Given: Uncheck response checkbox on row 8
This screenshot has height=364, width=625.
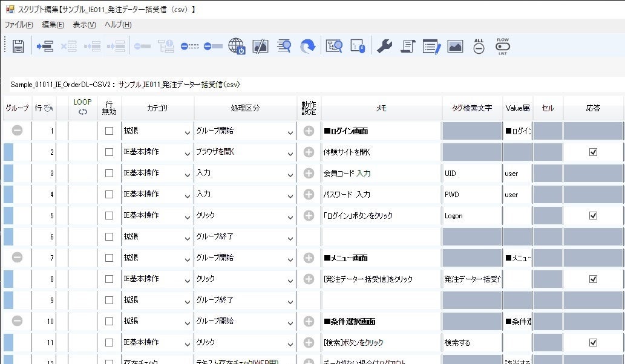Looking at the screenshot, I should pyautogui.click(x=593, y=279).
